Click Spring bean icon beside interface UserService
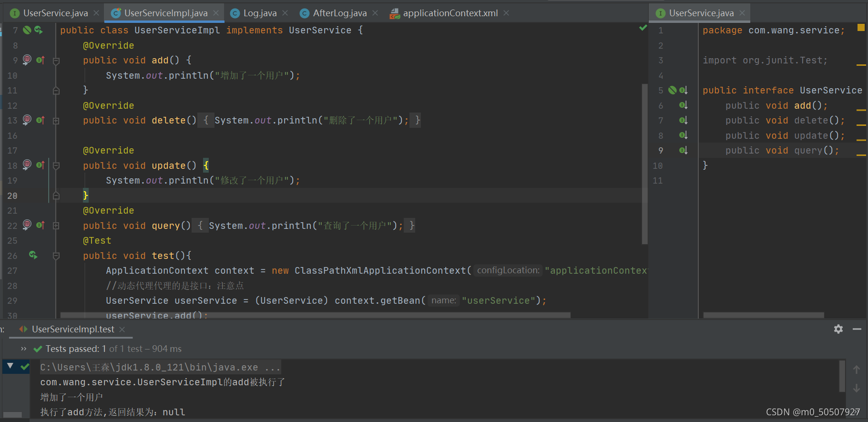 coord(673,90)
